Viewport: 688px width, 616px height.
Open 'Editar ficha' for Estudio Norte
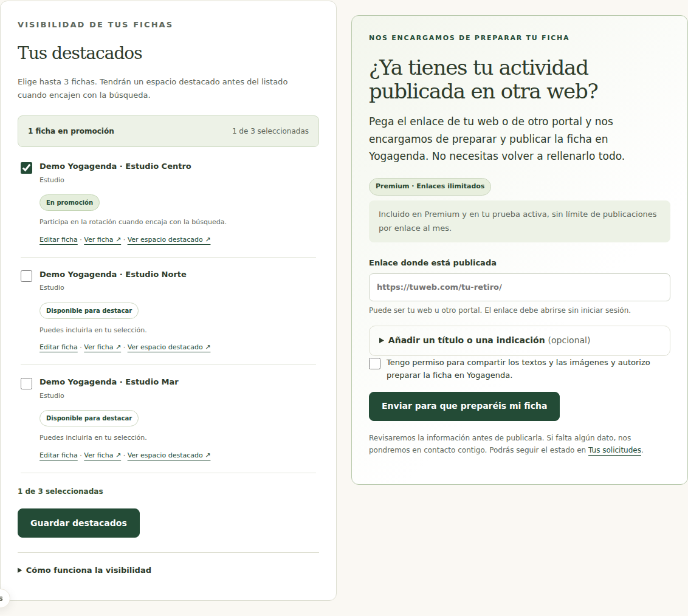coord(58,347)
